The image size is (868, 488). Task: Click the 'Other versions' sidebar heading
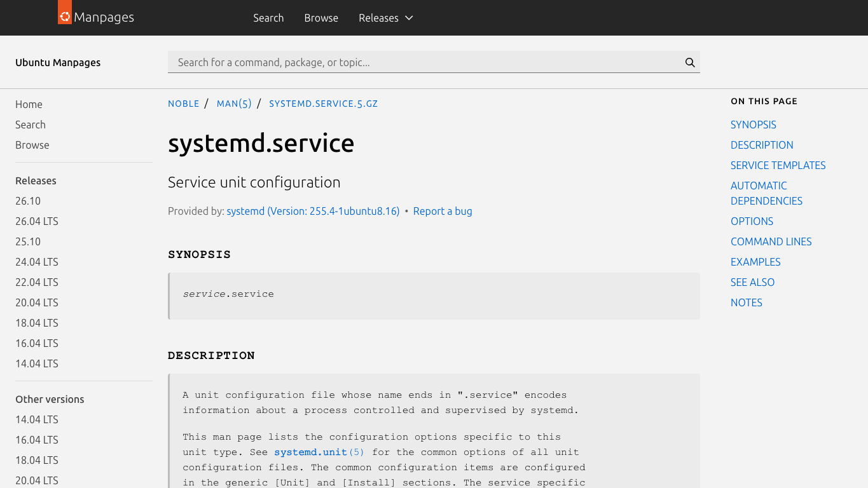[50, 399]
